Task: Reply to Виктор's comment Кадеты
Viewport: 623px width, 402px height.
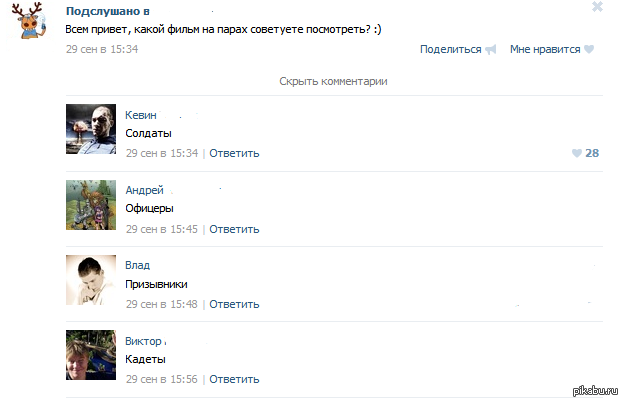Action: (x=234, y=379)
